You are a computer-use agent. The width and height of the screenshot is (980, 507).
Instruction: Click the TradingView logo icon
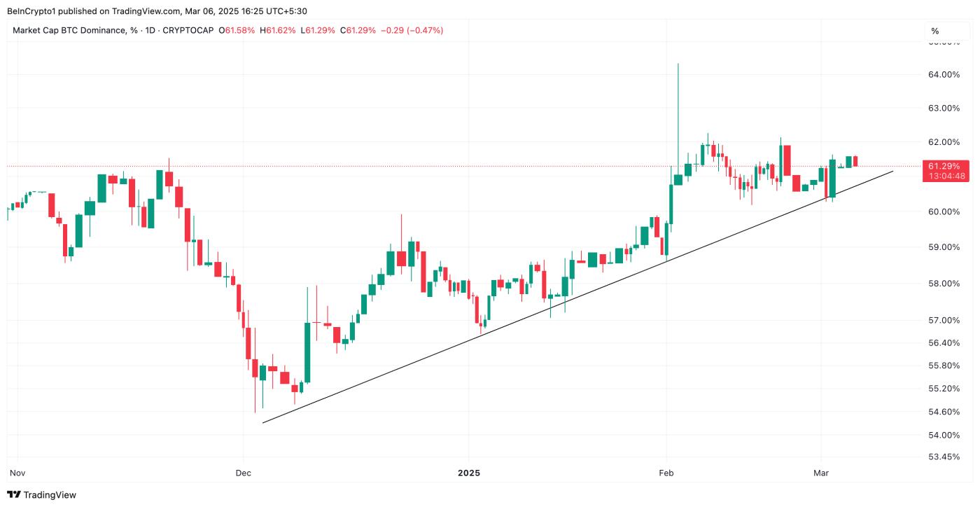tap(14, 494)
